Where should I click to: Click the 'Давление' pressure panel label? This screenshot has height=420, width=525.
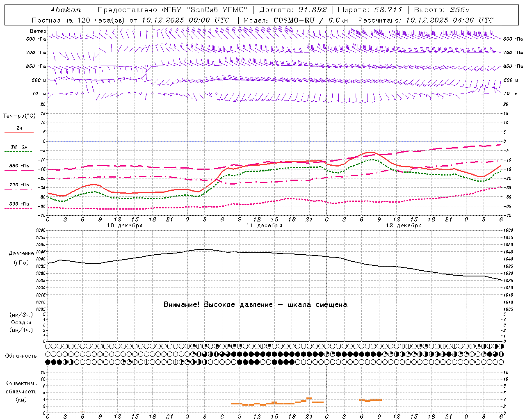pyautogui.click(x=21, y=253)
